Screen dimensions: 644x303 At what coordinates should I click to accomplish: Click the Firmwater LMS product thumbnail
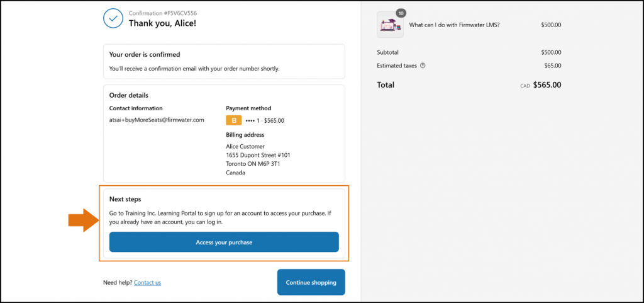(390, 25)
